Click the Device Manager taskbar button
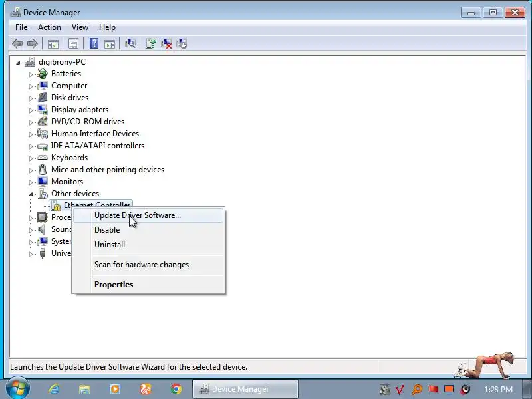This screenshot has width=532, height=399. tap(245, 389)
